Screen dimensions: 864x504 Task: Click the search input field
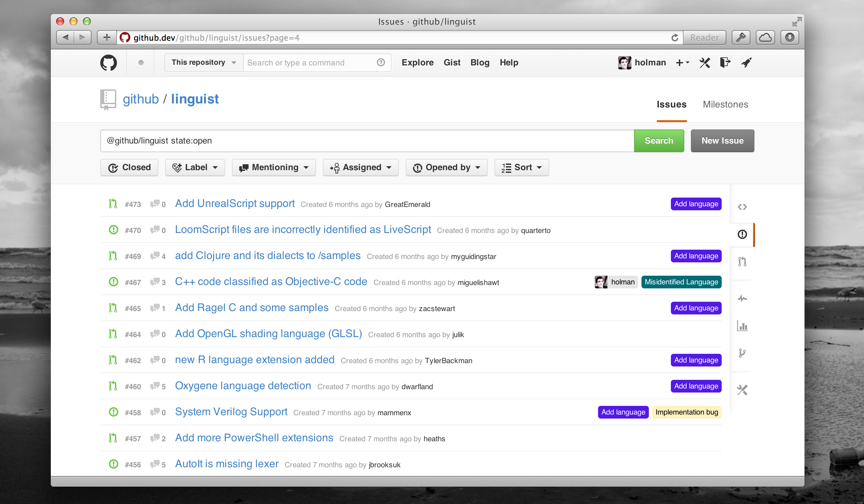click(x=366, y=141)
